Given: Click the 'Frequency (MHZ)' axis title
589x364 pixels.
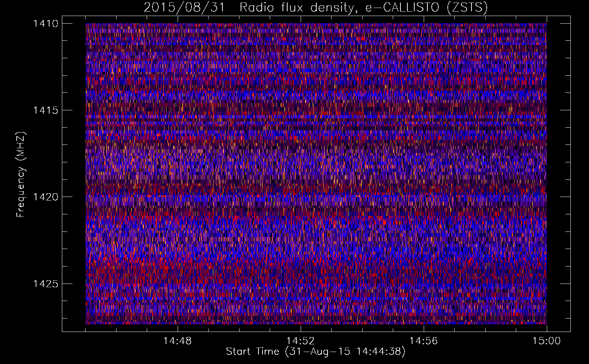Looking at the screenshot, I should 21,175.
